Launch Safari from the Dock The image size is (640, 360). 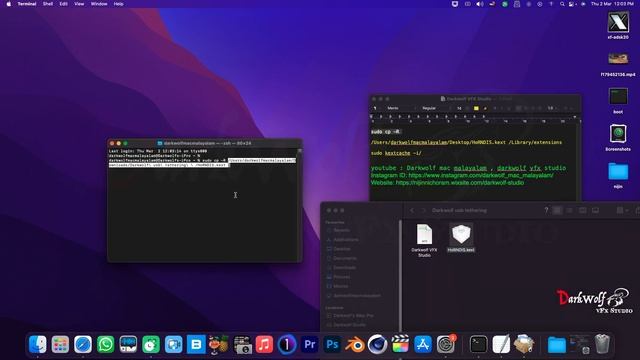83,344
